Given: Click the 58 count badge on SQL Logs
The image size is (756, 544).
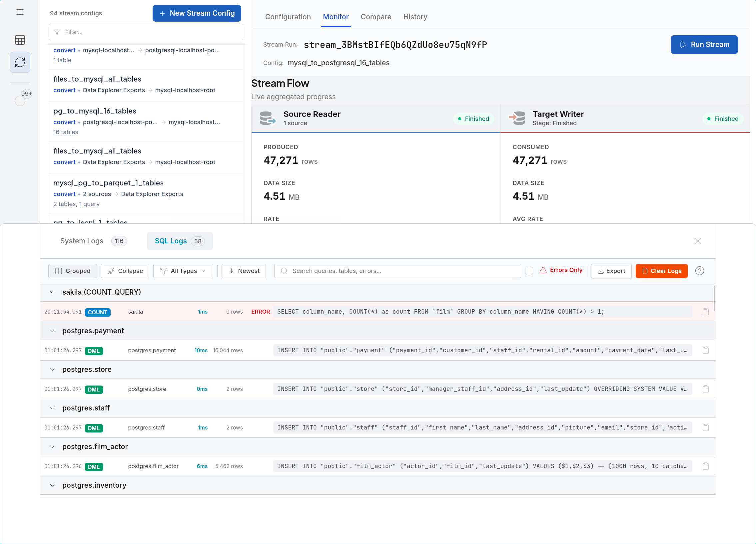Looking at the screenshot, I should [198, 241].
